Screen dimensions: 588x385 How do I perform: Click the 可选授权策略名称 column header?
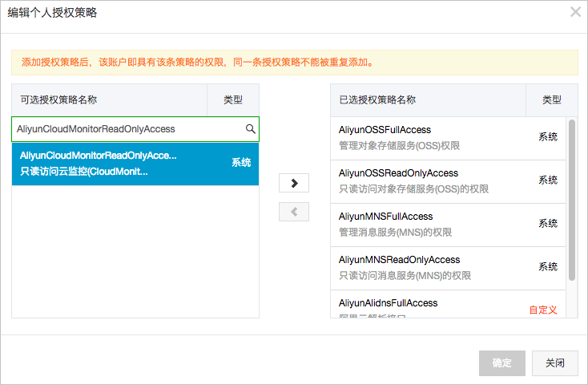tap(110, 100)
